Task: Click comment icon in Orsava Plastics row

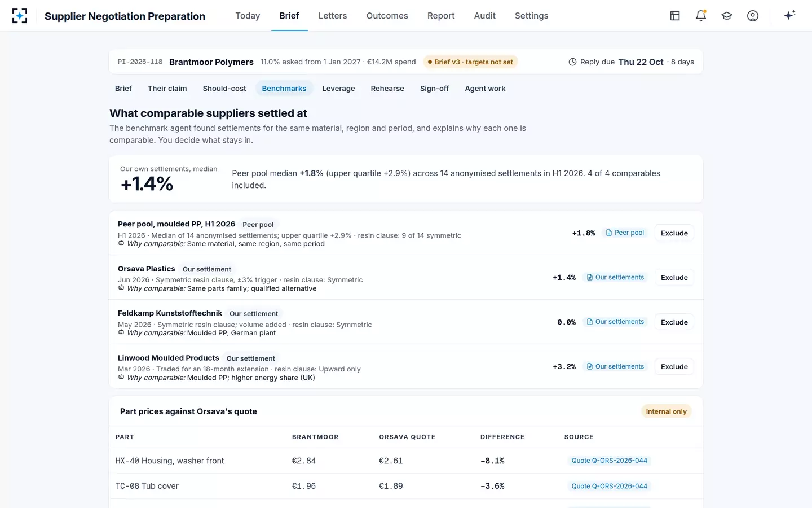Action: click(121, 288)
